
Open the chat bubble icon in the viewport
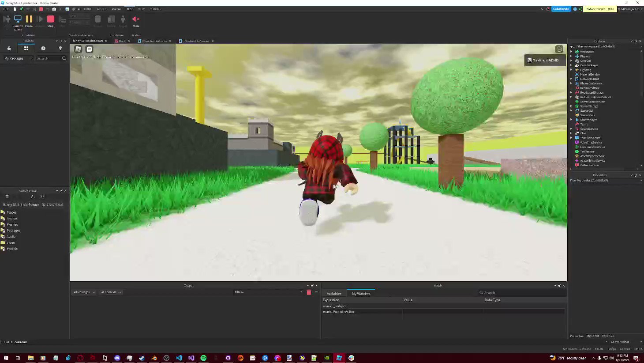tap(89, 49)
